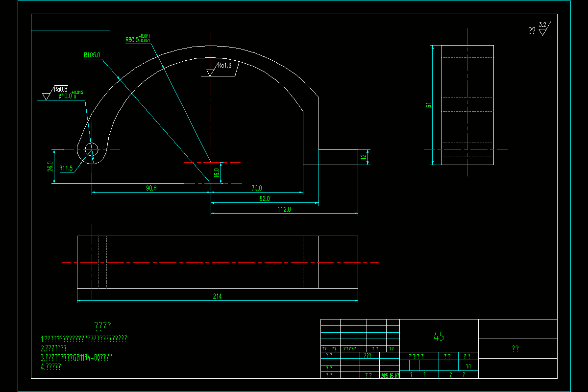Click the 26.0 vertical dimension text
This screenshot has width=588, height=392.
(50, 167)
